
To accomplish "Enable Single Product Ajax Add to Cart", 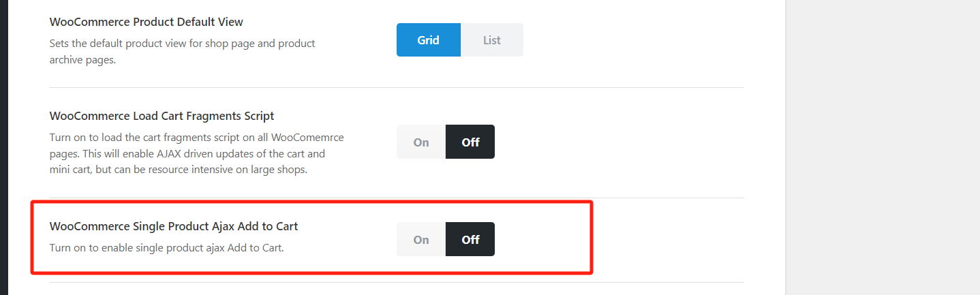I will [x=421, y=239].
